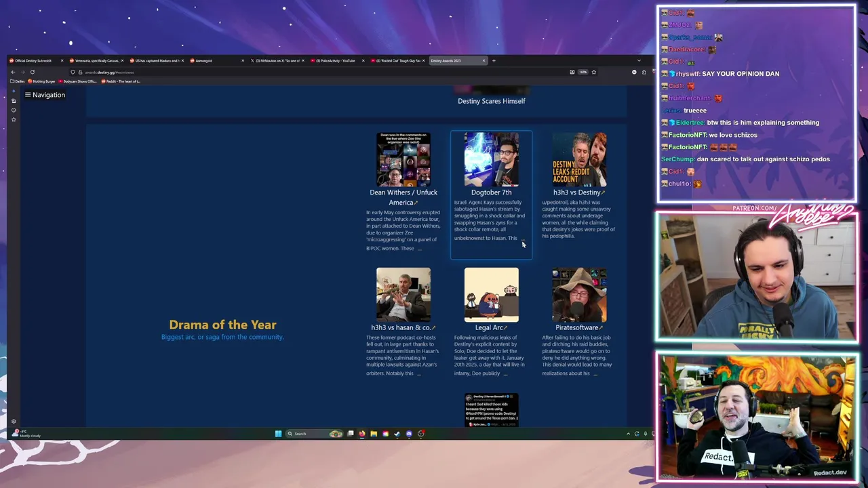868x488 pixels.
Task: Open browser sidebar bookmarks star icon
Action: 14,119
